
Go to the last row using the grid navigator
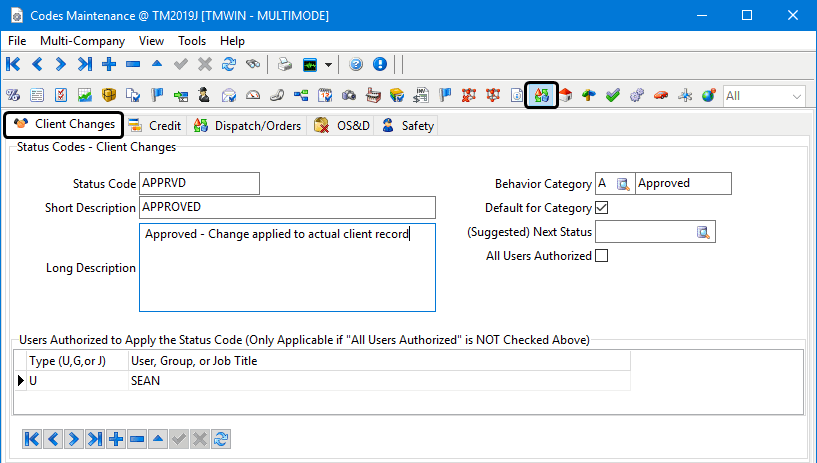[x=93, y=439]
